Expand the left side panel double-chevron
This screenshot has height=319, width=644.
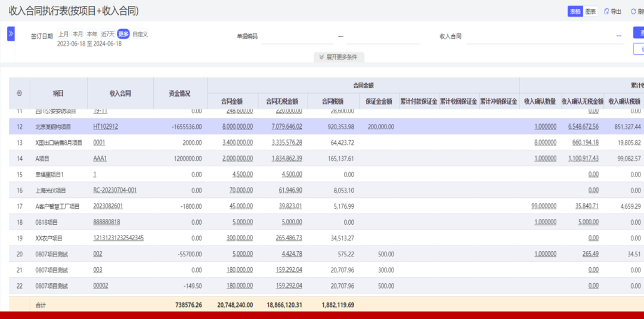[x=11, y=34]
